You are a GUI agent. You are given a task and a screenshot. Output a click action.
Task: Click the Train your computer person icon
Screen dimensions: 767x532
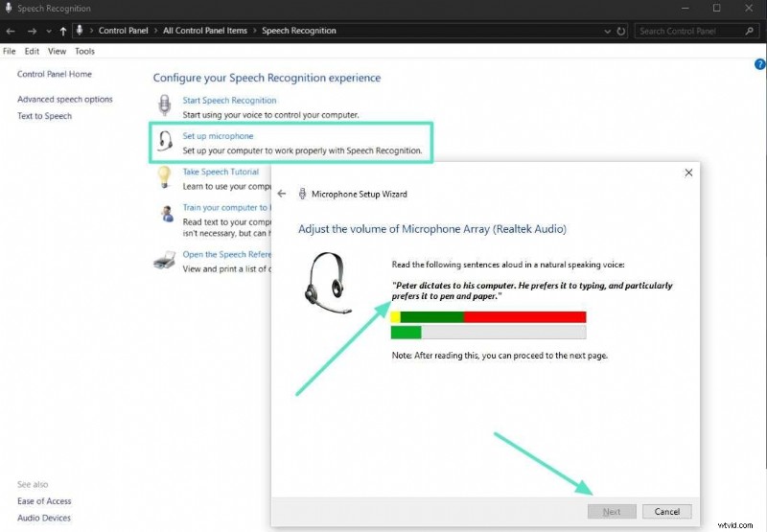tap(165, 213)
